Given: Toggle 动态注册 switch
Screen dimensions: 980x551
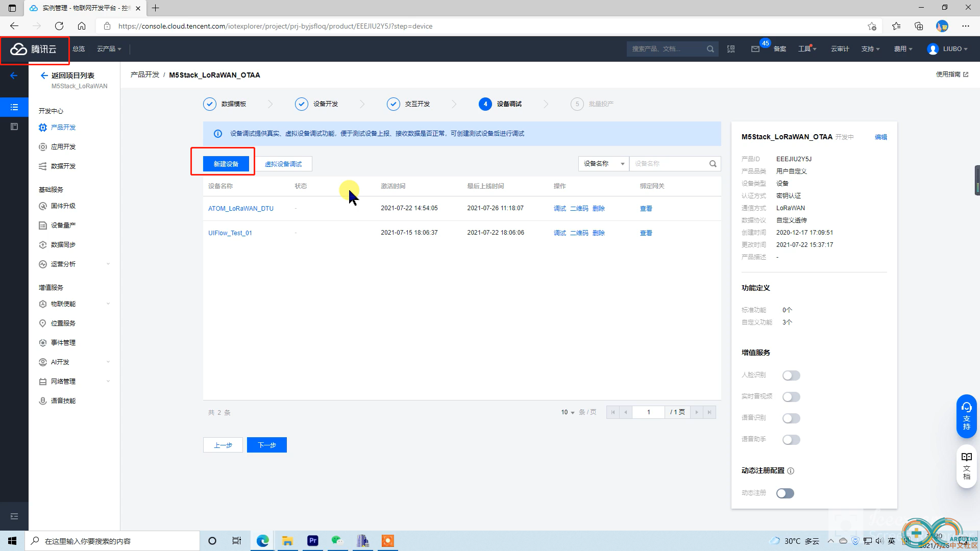Looking at the screenshot, I should pos(785,493).
